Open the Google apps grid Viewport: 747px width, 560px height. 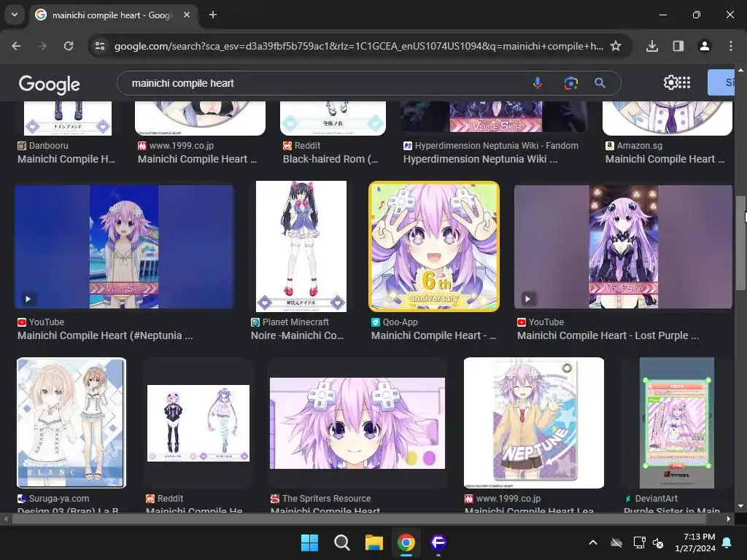[684, 82]
